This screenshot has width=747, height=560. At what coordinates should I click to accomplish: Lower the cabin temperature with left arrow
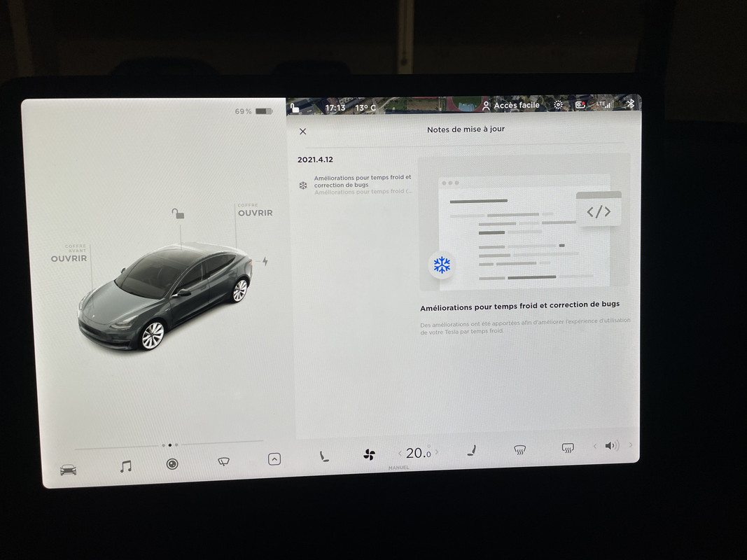pyautogui.click(x=400, y=453)
